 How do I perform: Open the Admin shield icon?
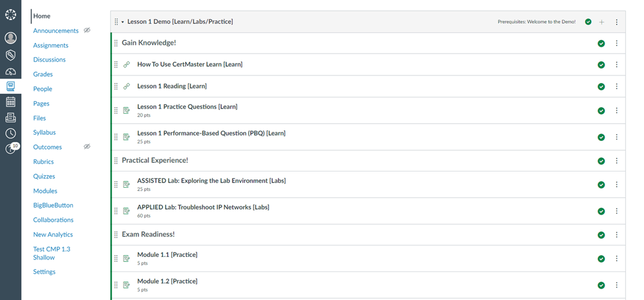10,55
